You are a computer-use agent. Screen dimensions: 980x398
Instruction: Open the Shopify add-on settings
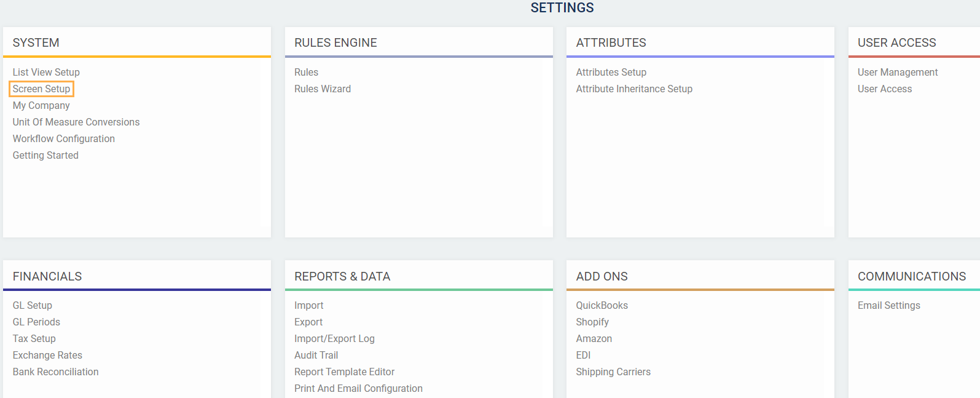592,322
